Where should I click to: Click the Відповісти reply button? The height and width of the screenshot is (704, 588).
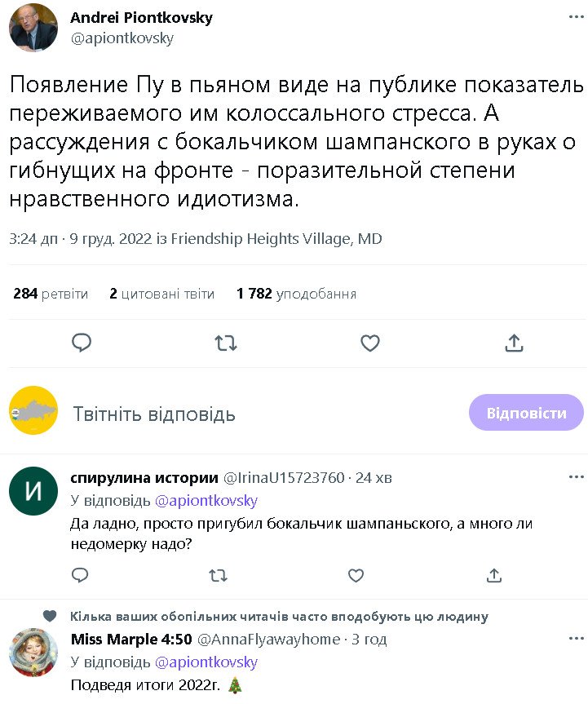tap(526, 413)
